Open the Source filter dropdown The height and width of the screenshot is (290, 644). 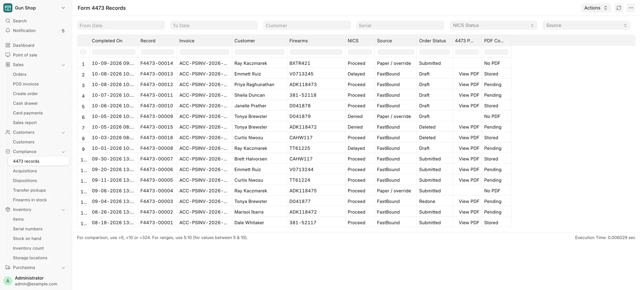(586, 25)
